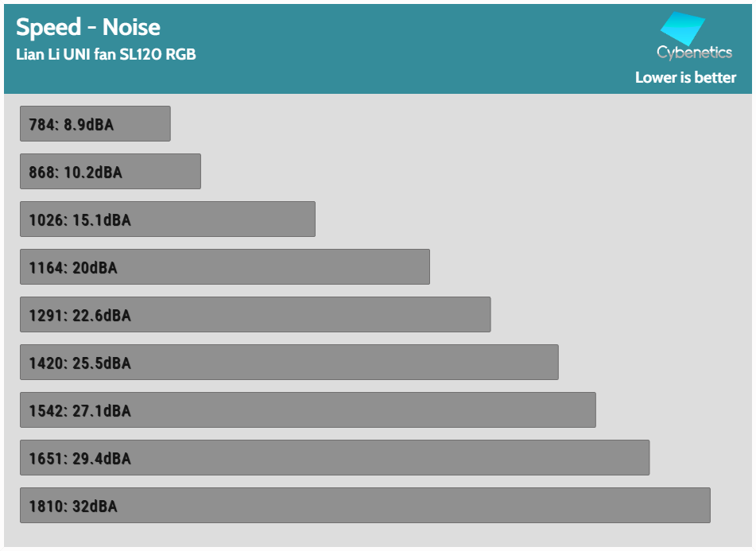Click the 'Lower is better' note

(x=685, y=77)
